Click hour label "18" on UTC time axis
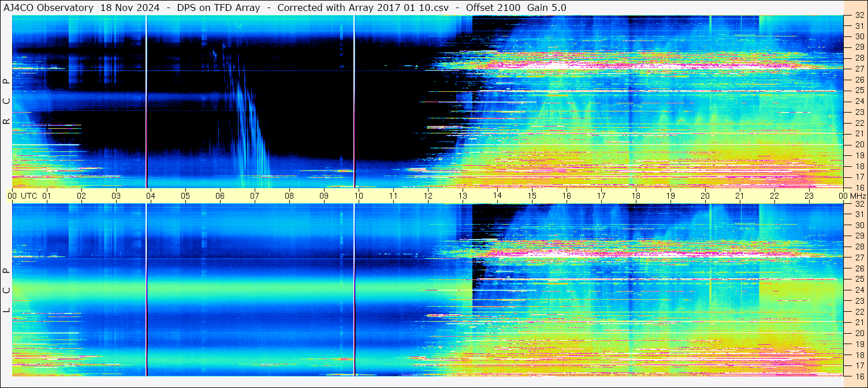The height and width of the screenshot is (388, 868). tap(636, 196)
